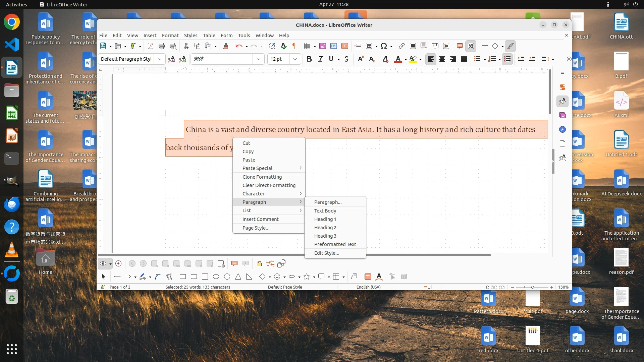Choose Heading 2 from Paragraph submenu
Image resolution: width=644 pixels, height=362 pixels.
(x=325, y=228)
